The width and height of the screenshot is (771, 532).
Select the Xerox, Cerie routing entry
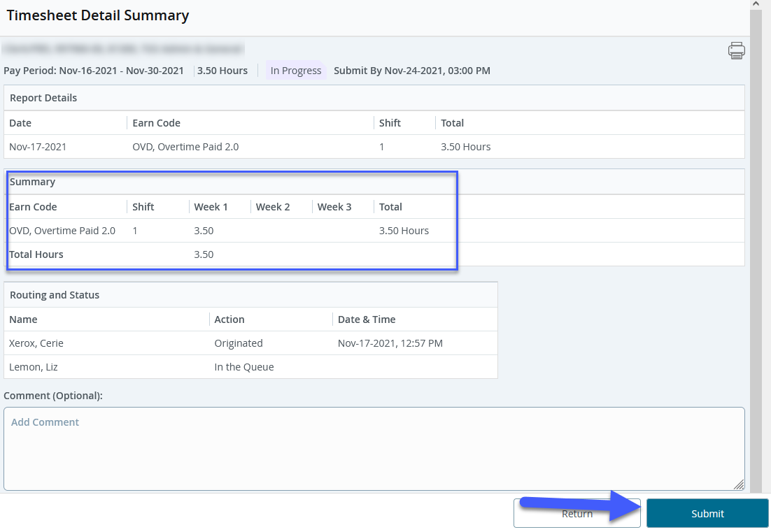pos(36,343)
